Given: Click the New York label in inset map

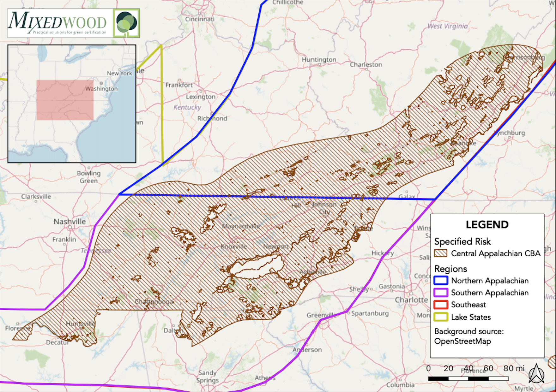Looking at the screenshot, I should tap(119, 73).
